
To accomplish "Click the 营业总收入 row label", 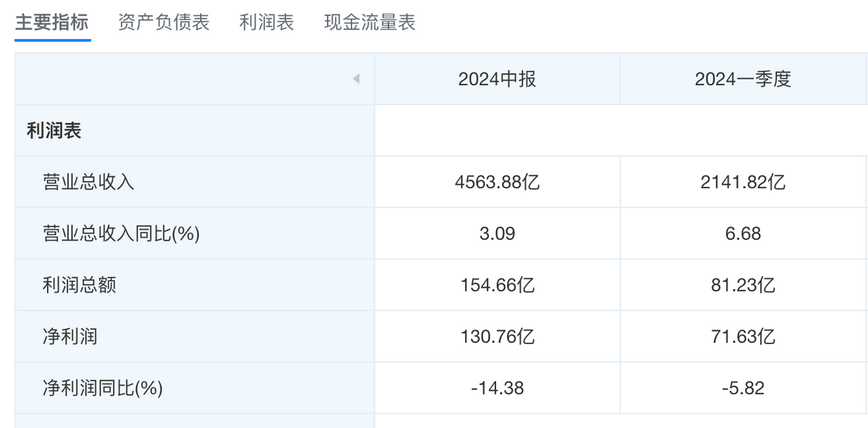I will 88,182.
